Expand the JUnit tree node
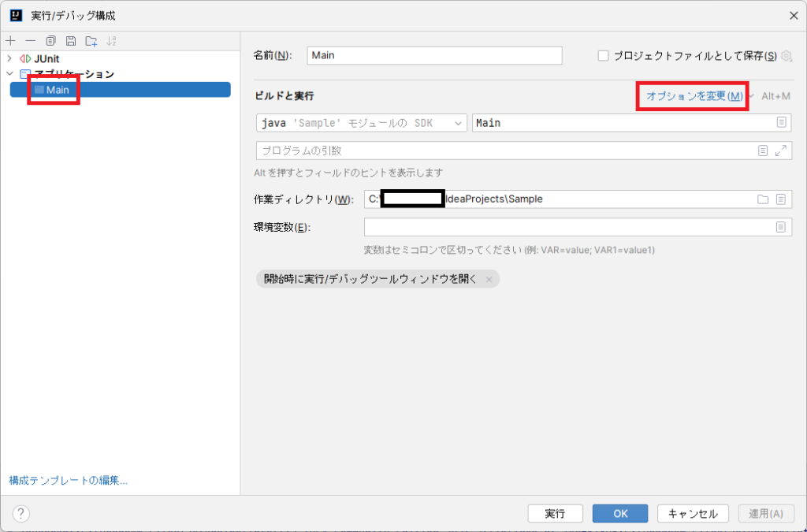Image resolution: width=807 pixels, height=532 pixels. [9, 58]
